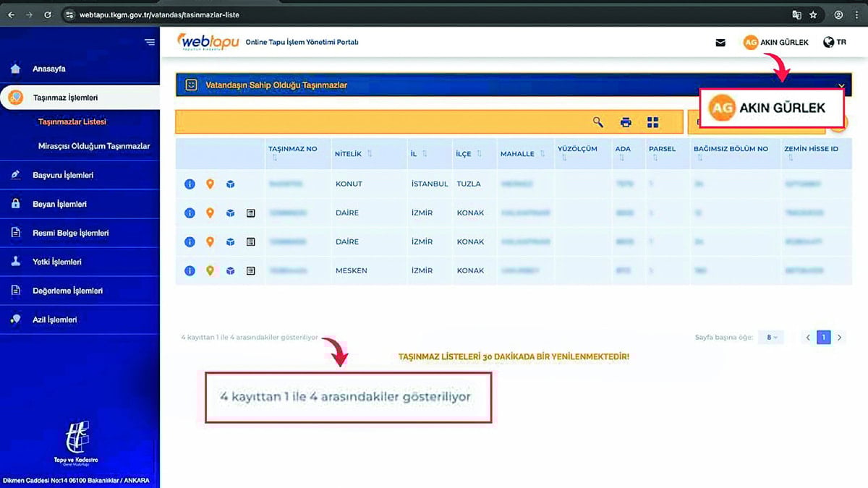Image resolution: width=868 pixels, height=488 pixels.
Task: Click the document list icon on the Mesken row
Action: 250,271
